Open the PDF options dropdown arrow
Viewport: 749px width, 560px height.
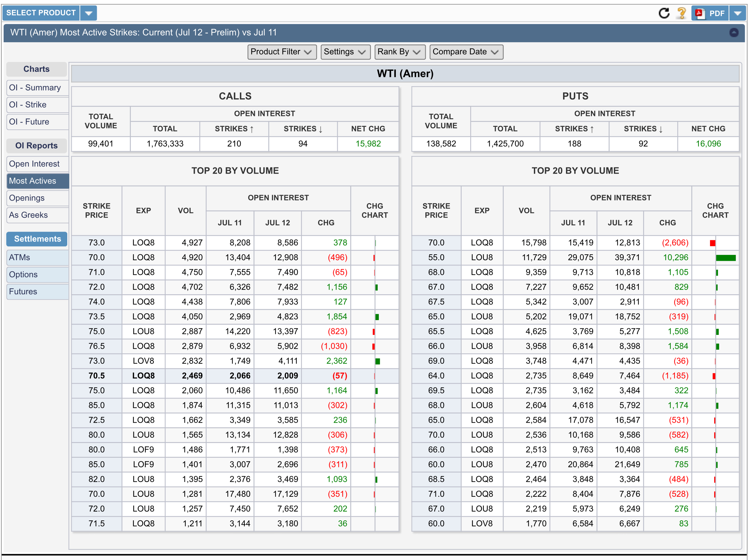[x=738, y=13]
